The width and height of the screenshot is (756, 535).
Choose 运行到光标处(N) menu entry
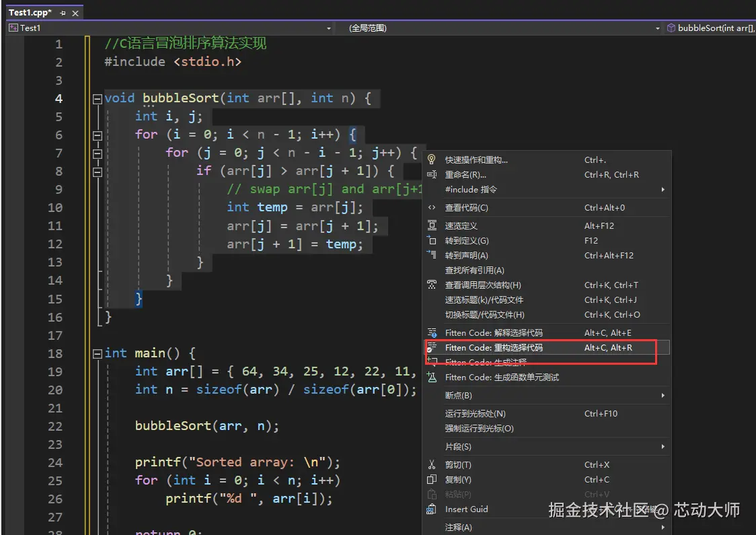click(x=547, y=413)
